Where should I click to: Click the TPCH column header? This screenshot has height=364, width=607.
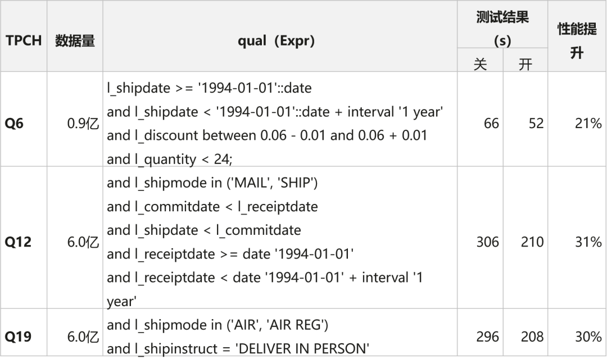pos(24,41)
